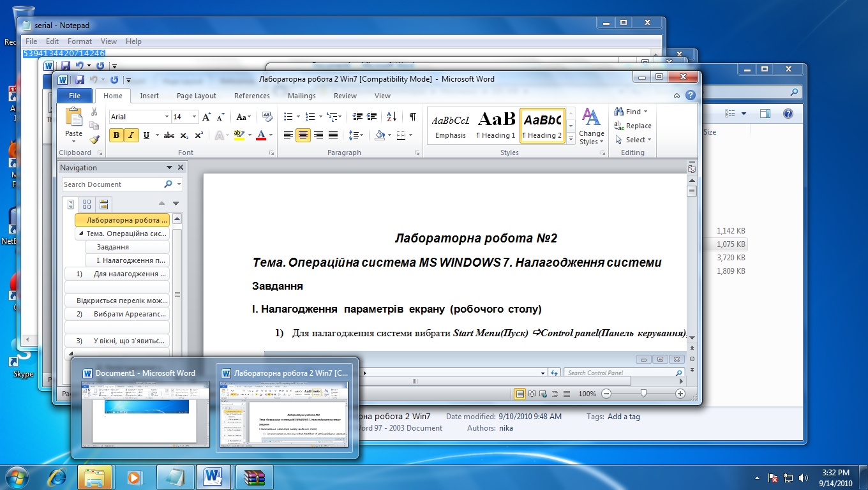The width and height of the screenshot is (868, 490).
Task: Toggle Show/Hide paragraph marks
Action: coord(412,117)
